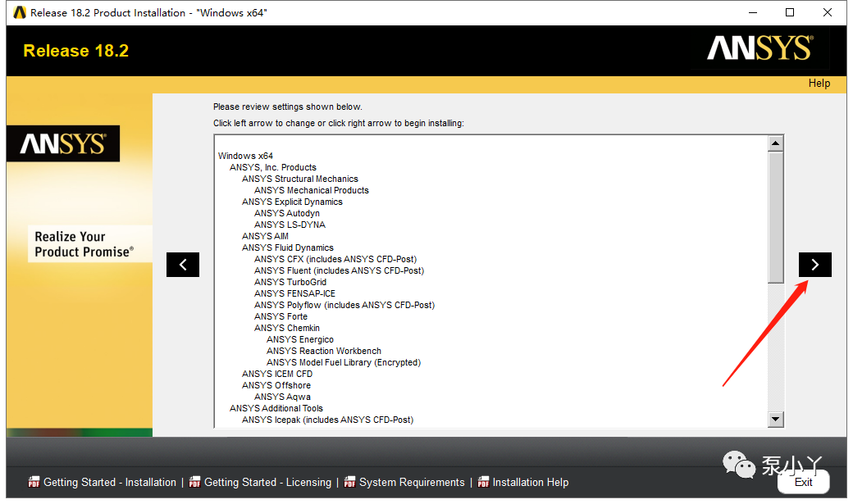The width and height of the screenshot is (853, 504).
Task: Click PDF icon beside Installation Help
Action: point(483,482)
